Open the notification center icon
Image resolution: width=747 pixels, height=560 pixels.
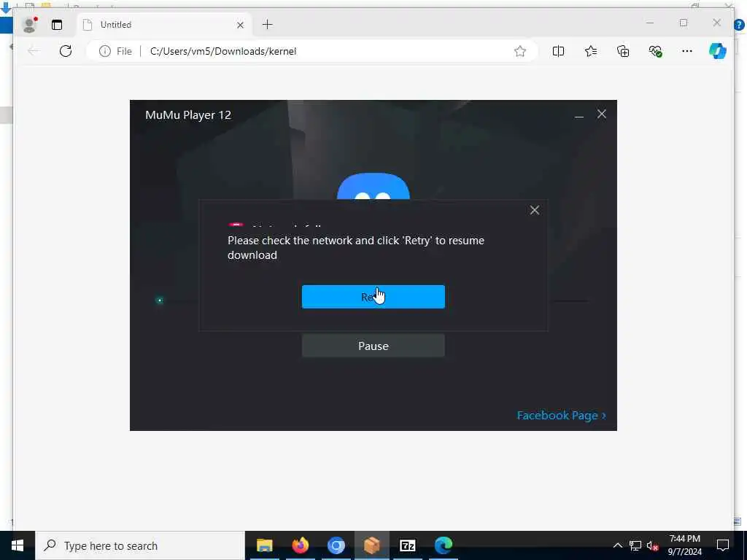pos(723,545)
